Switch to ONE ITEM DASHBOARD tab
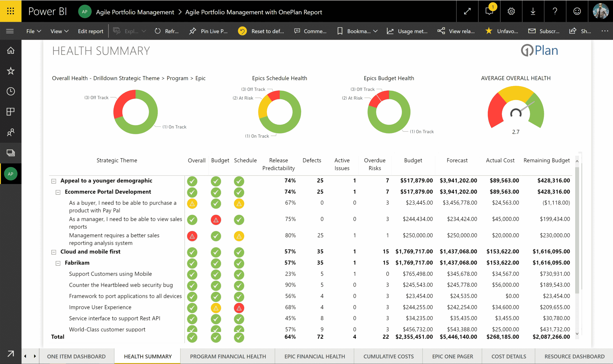Image resolution: width=613 pixels, height=364 pixels. (76, 356)
